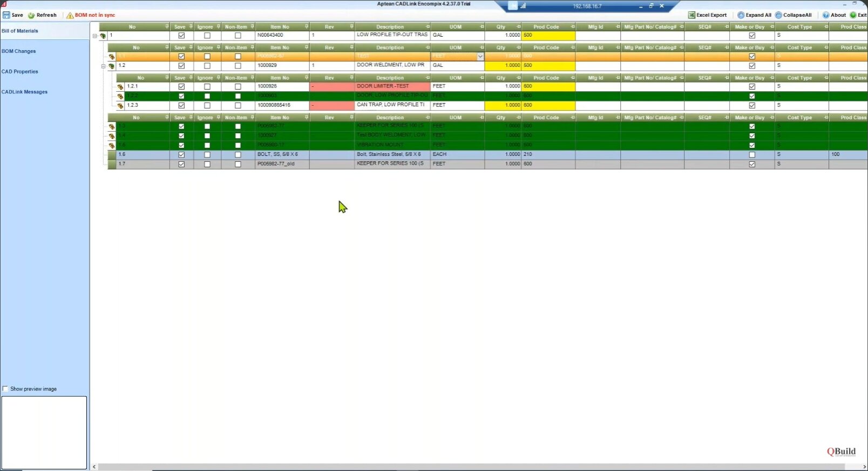Click the pin icon on the Rev header above row 1.2.1

click(352, 78)
